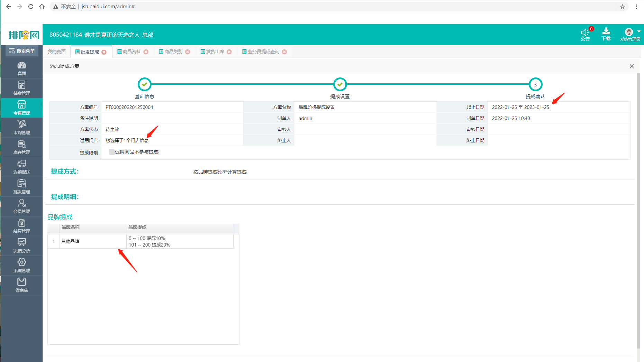Go to 基础信息 step circle

tap(145, 84)
